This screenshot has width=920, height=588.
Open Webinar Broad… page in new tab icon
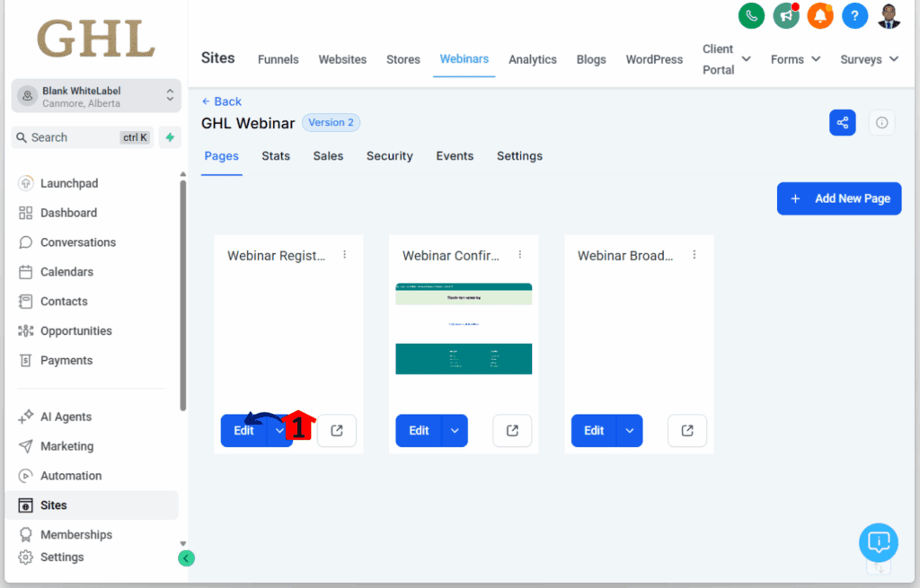coord(687,430)
